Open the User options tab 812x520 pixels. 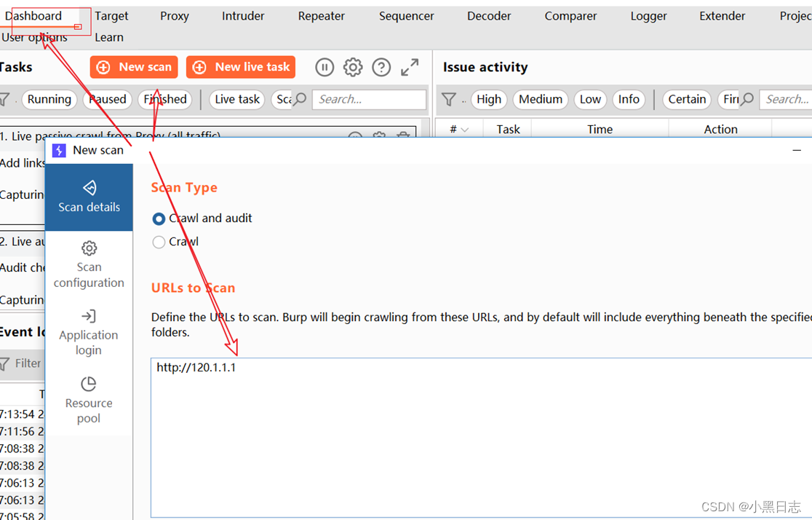click(33, 37)
